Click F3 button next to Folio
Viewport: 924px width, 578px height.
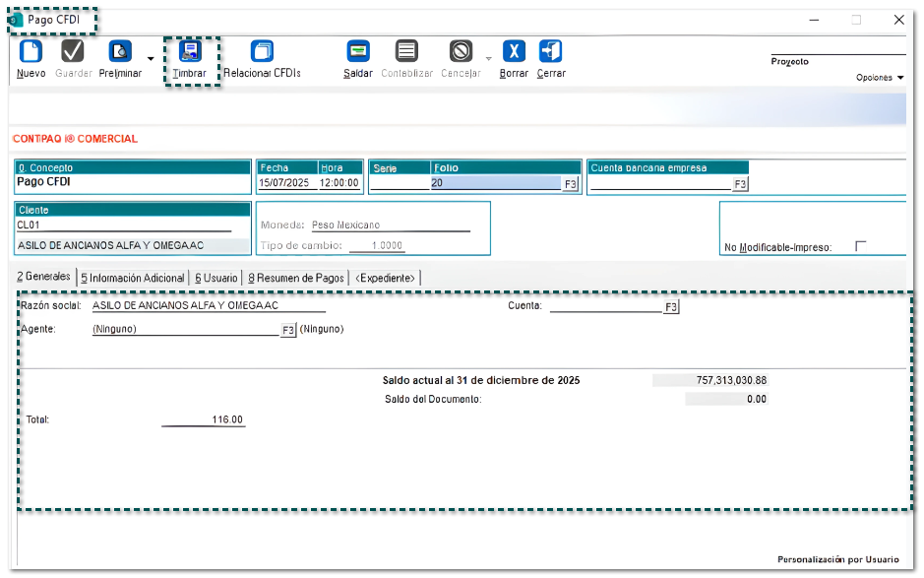coord(571,184)
